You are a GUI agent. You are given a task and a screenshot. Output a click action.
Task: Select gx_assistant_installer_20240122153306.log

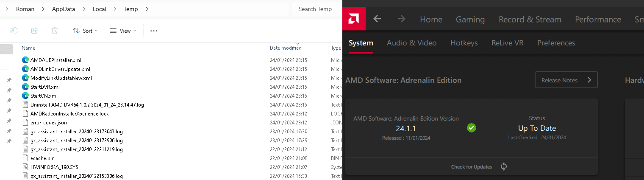point(77,176)
